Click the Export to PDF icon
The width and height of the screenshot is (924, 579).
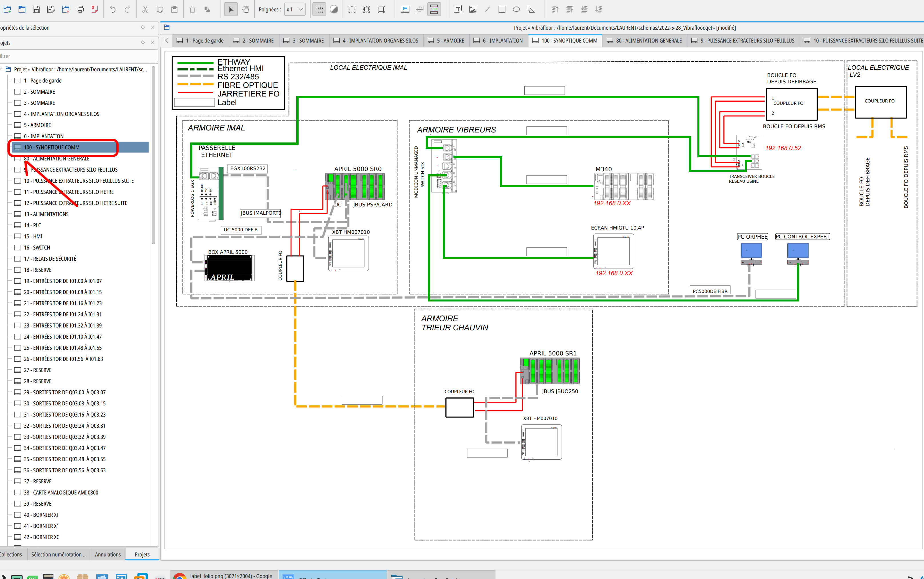pyautogui.click(x=95, y=9)
